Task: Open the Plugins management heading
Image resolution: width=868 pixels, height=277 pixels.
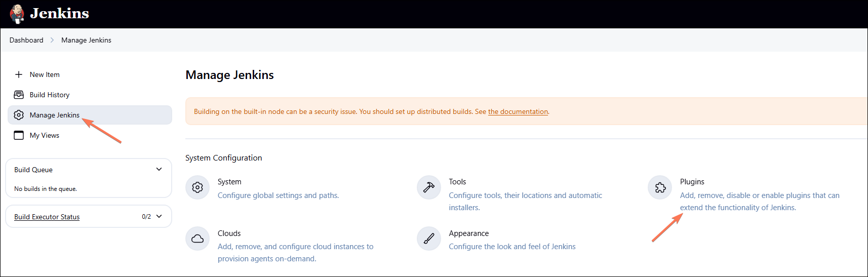Action: [x=692, y=182]
